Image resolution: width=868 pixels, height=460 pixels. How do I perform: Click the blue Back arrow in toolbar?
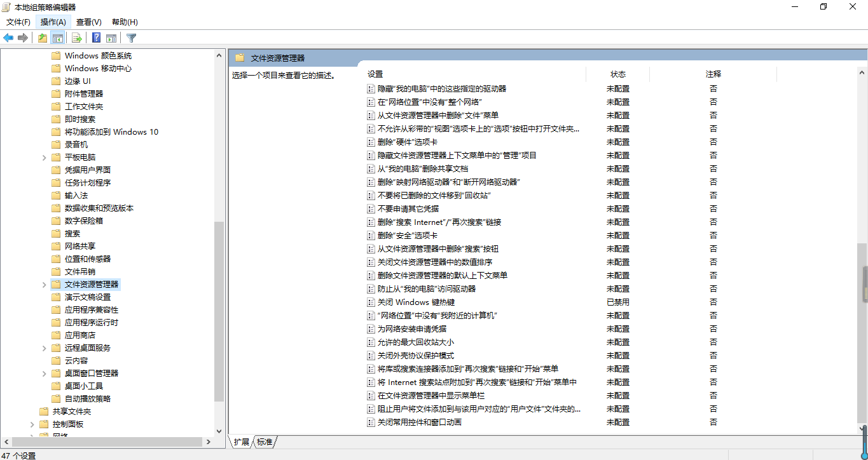pyautogui.click(x=9, y=38)
